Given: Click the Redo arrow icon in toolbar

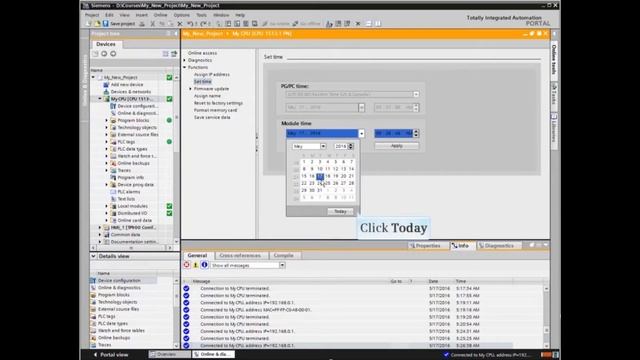Looking at the screenshot, I should click(x=203, y=24).
